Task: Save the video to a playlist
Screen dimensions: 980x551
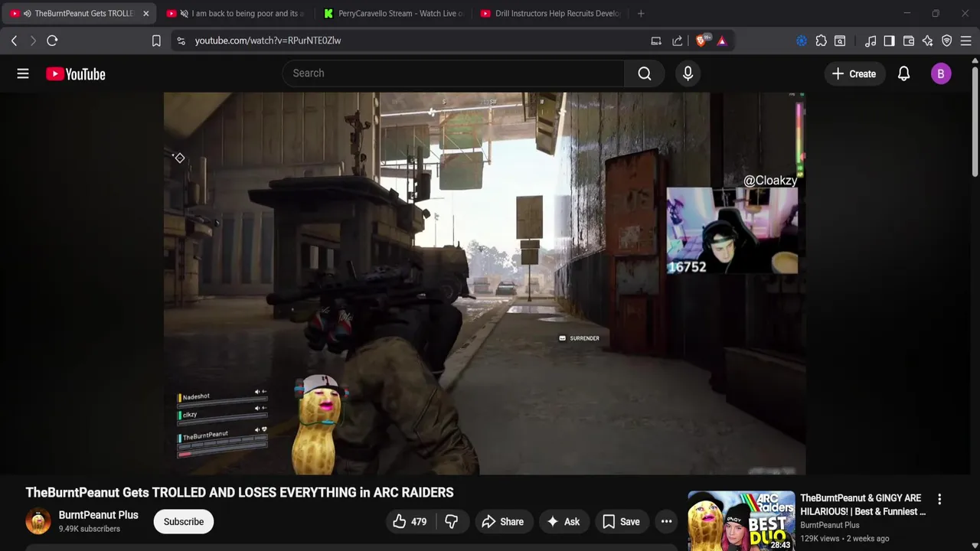Action: [x=621, y=522]
